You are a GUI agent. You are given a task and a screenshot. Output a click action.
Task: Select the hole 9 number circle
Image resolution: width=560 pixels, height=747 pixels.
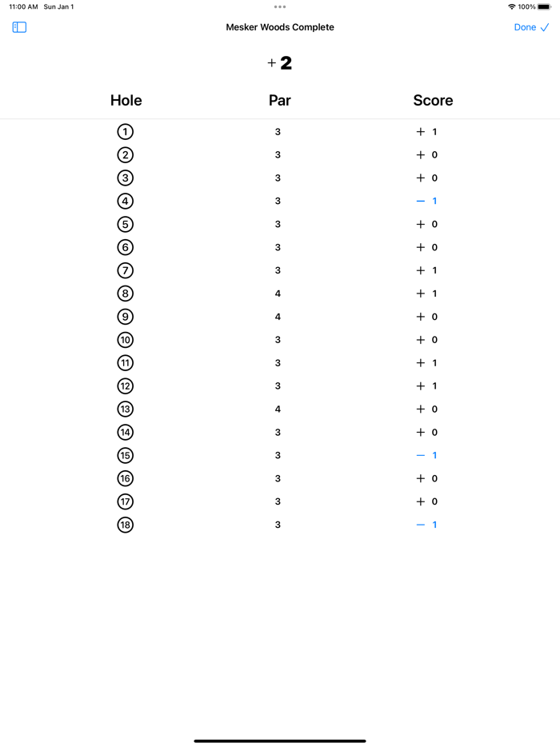point(126,316)
